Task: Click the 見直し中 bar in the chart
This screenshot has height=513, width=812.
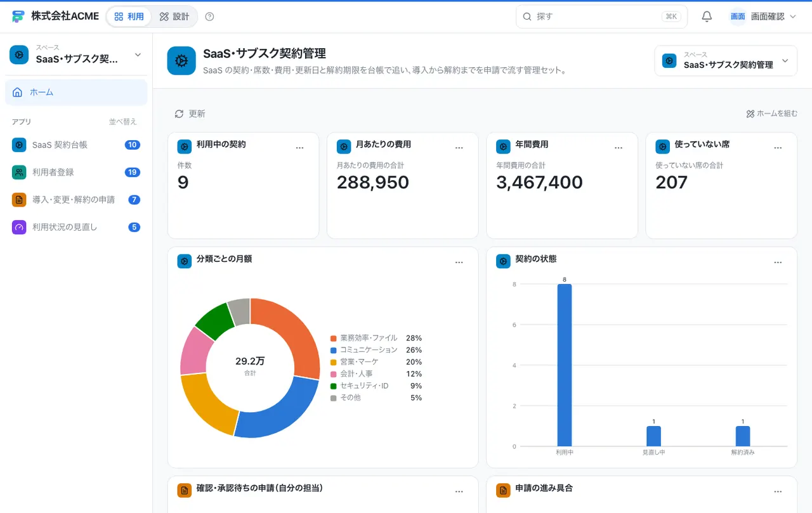Action: pos(654,436)
